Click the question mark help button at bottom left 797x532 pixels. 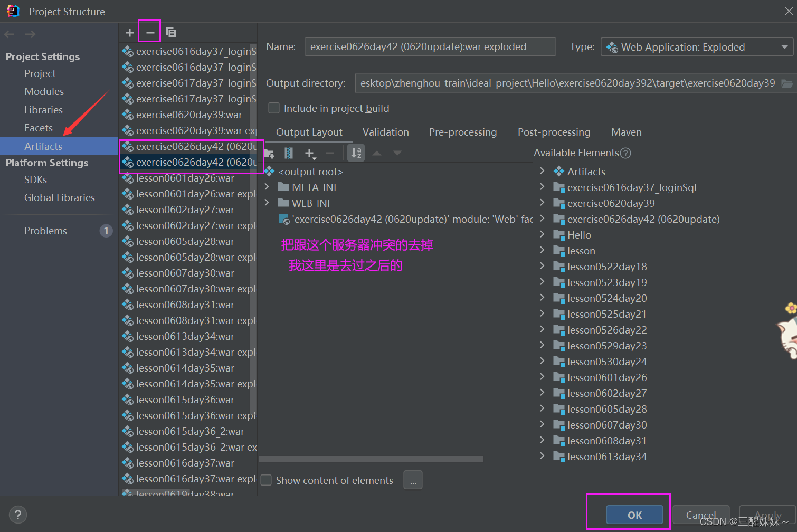click(17, 515)
